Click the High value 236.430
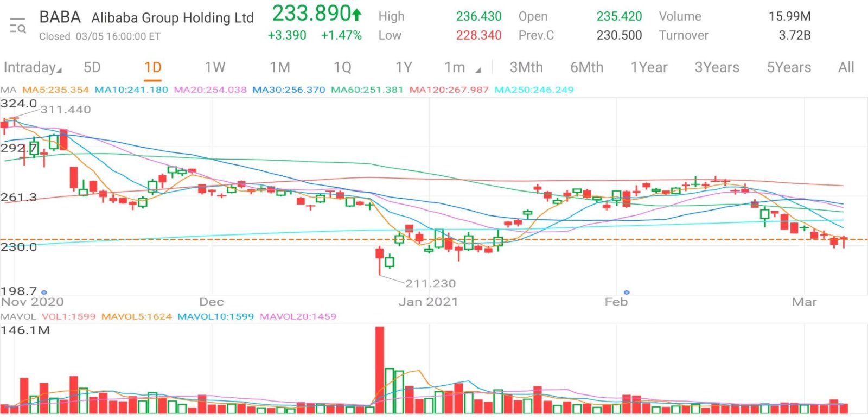The image size is (868, 420). point(478,16)
